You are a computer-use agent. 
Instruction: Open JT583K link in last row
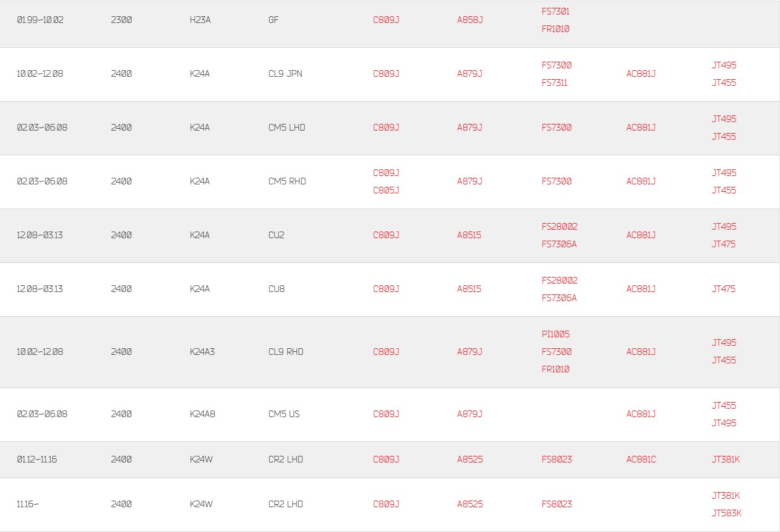[726, 513]
